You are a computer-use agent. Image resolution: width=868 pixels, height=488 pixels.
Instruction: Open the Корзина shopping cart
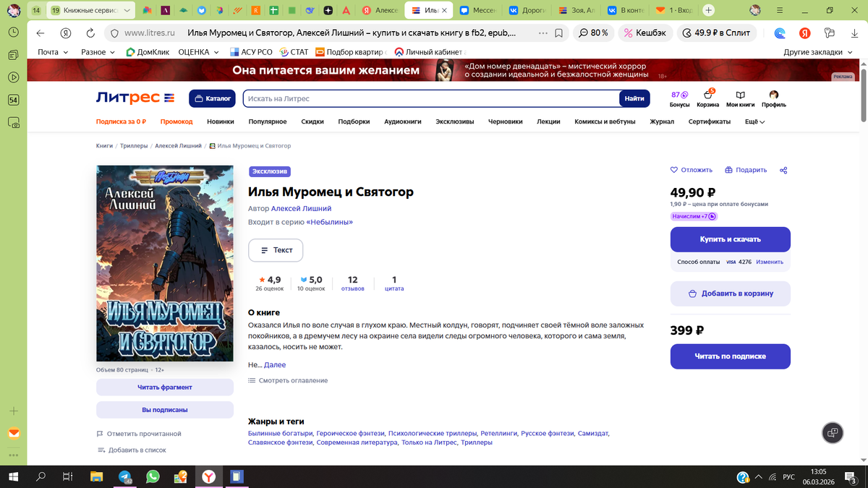pyautogui.click(x=707, y=99)
